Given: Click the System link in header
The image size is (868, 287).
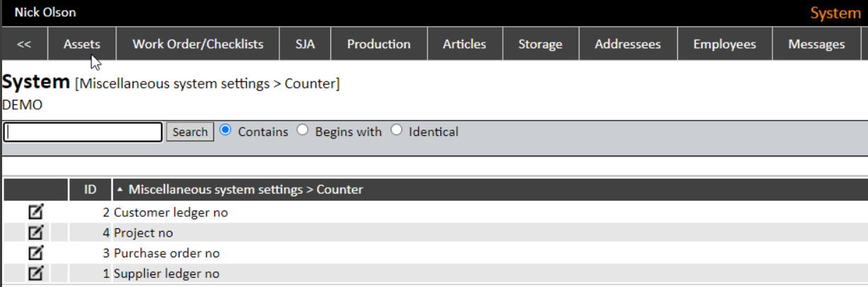Looking at the screenshot, I should tap(835, 13).
